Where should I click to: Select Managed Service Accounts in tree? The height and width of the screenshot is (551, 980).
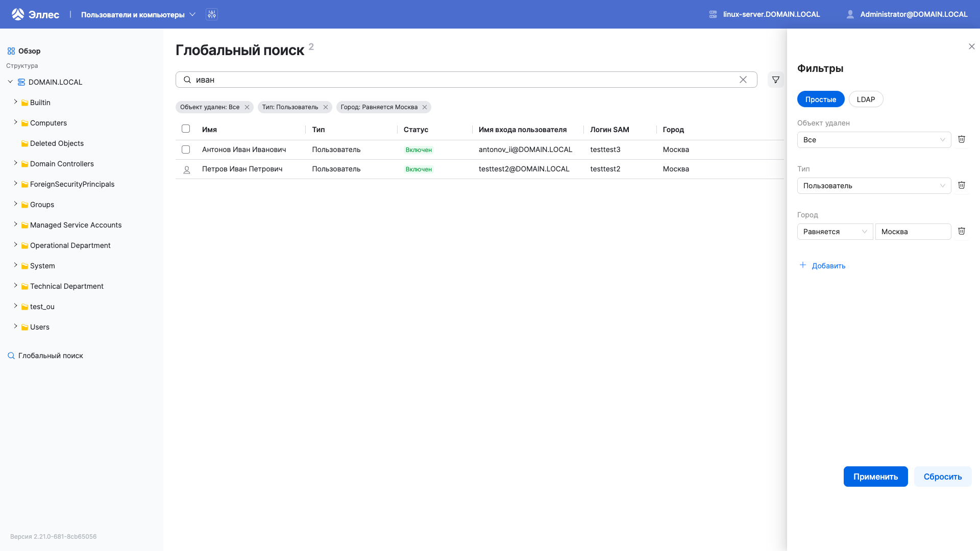coord(76,225)
